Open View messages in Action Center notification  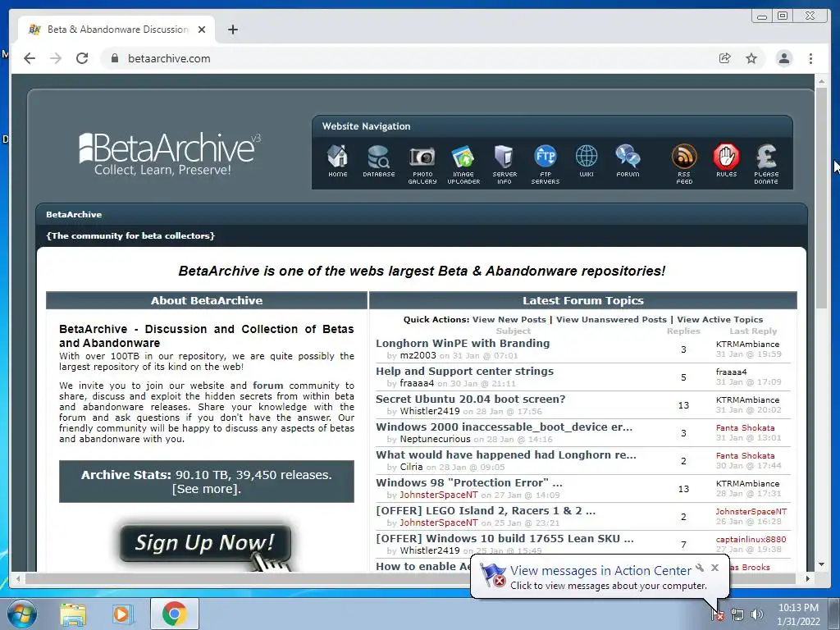pos(600,571)
